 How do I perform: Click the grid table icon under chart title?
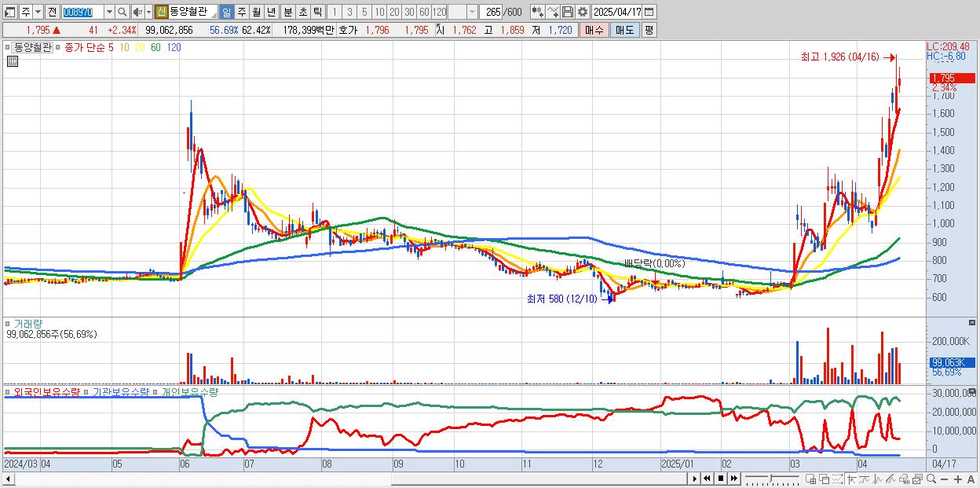pos(12,62)
